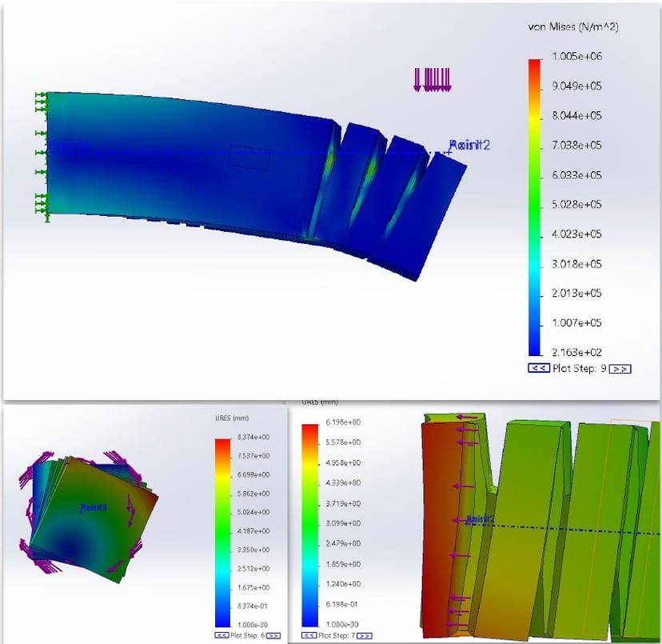Viewport: 662px width, 644px height.
Task: Select displacement value 7.537e+00
Action: click(x=253, y=455)
